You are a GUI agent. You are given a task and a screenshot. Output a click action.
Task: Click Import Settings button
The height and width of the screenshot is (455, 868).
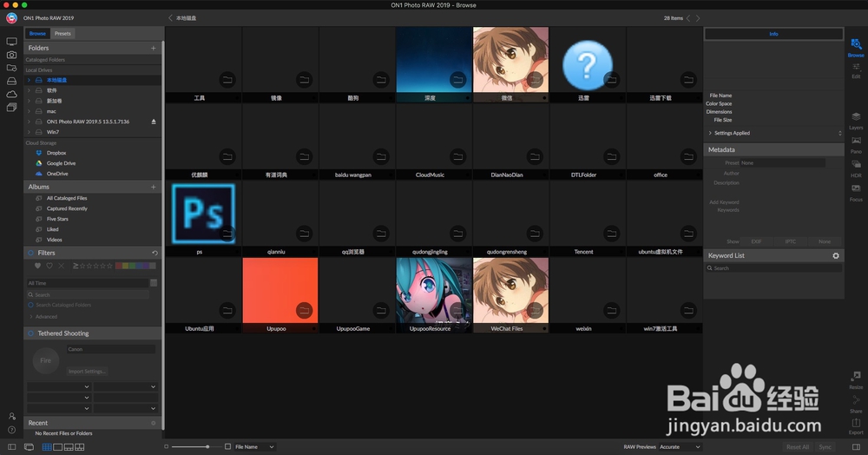[87, 372]
